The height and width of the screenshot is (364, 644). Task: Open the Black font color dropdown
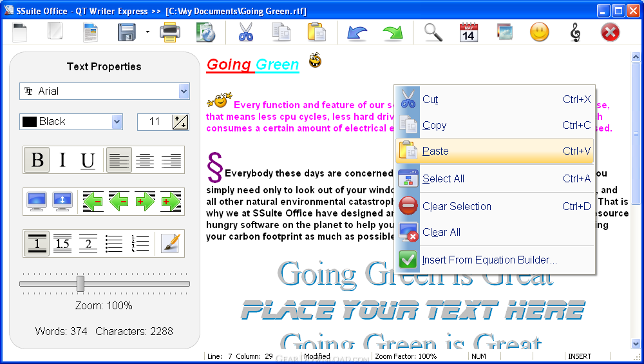[x=117, y=122]
